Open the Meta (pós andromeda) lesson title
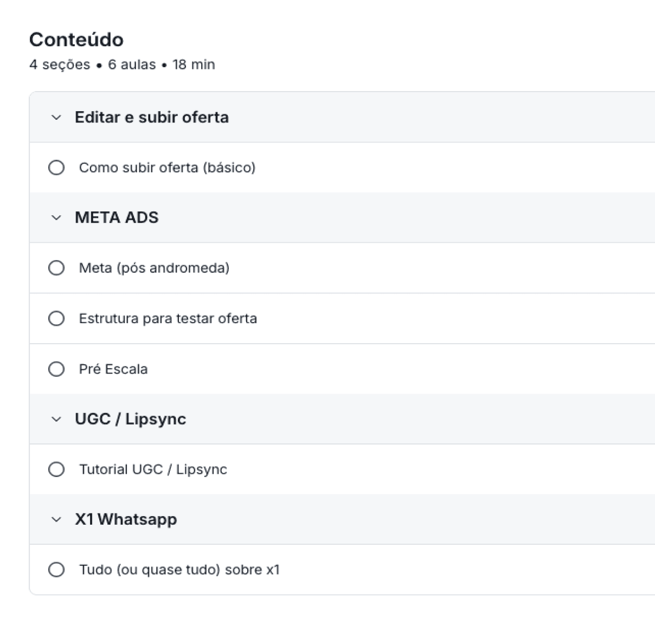The image size is (655, 644). click(154, 268)
